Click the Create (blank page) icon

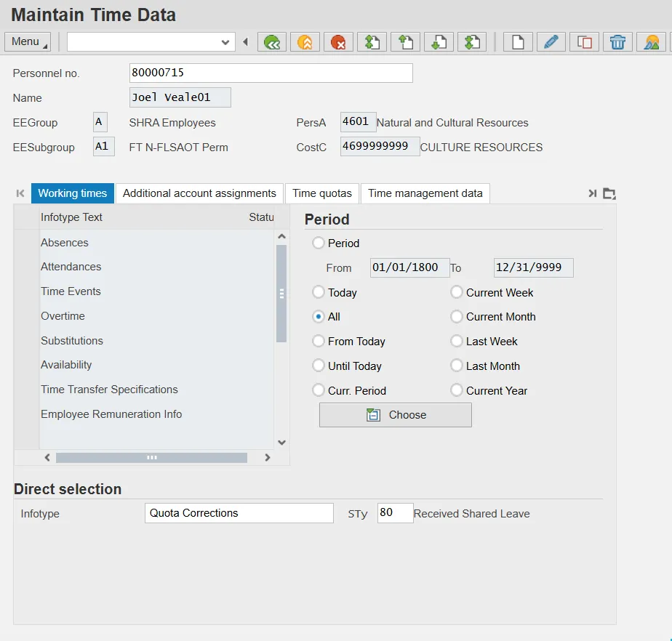[x=518, y=42]
